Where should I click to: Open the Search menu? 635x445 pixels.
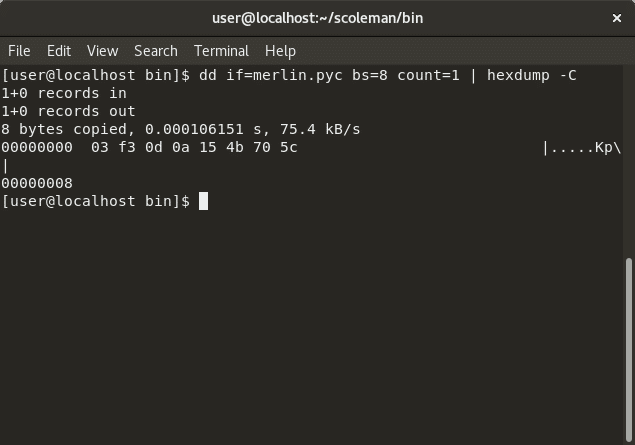156,51
